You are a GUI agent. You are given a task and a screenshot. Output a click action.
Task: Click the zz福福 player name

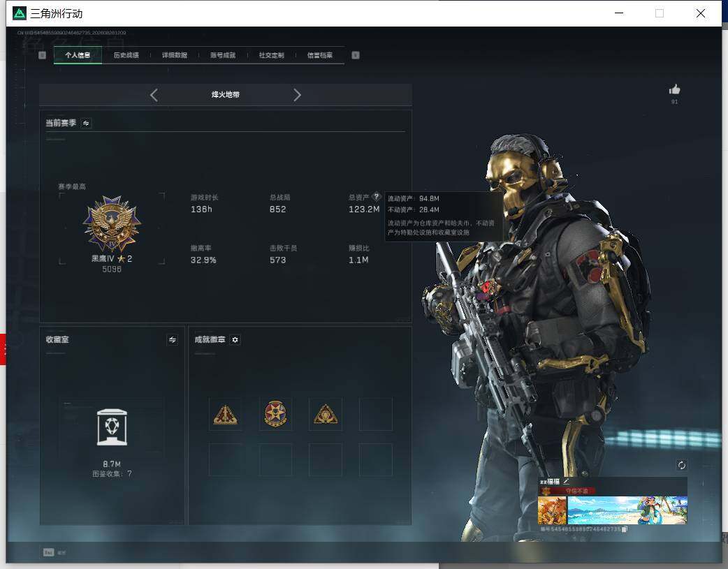550,482
